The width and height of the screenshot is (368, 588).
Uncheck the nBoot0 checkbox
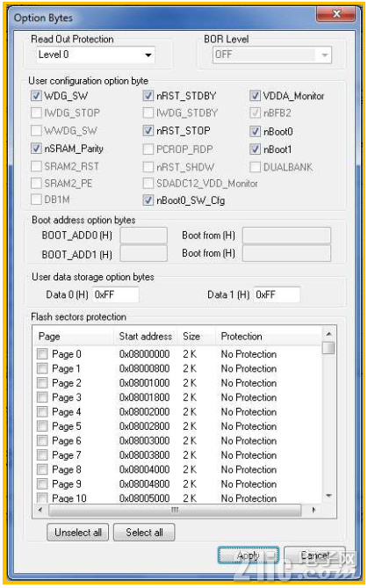256,131
